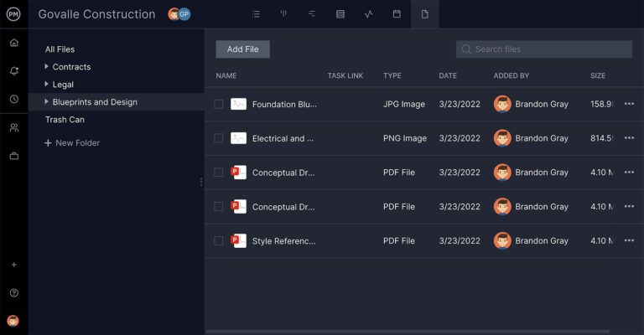Image resolution: width=644 pixels, height=335 pixels.
Task: Expand the Contracts folder arrow
Action: (x=47, y=67)
